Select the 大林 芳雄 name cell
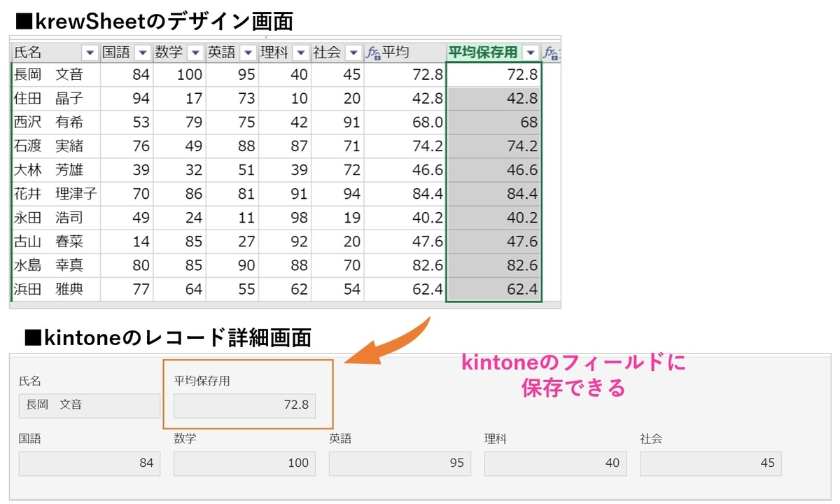 pos(56,170)
